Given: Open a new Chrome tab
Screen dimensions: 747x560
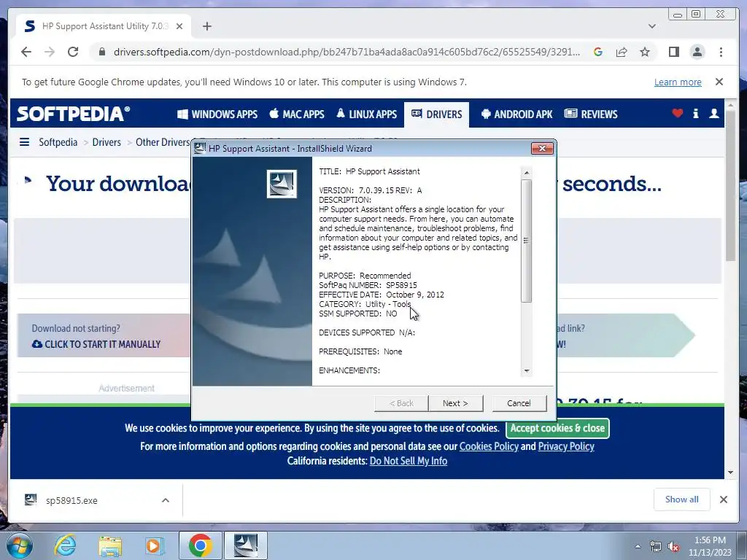Looking at the screenshot, I should point(206,26).
